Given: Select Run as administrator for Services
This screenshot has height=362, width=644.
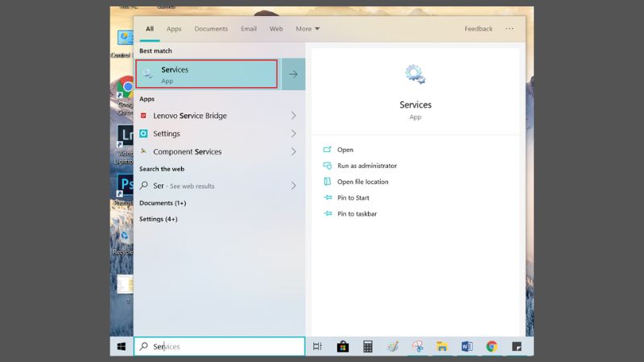Looking at the screenshot, I should click(x=366, y=166).
